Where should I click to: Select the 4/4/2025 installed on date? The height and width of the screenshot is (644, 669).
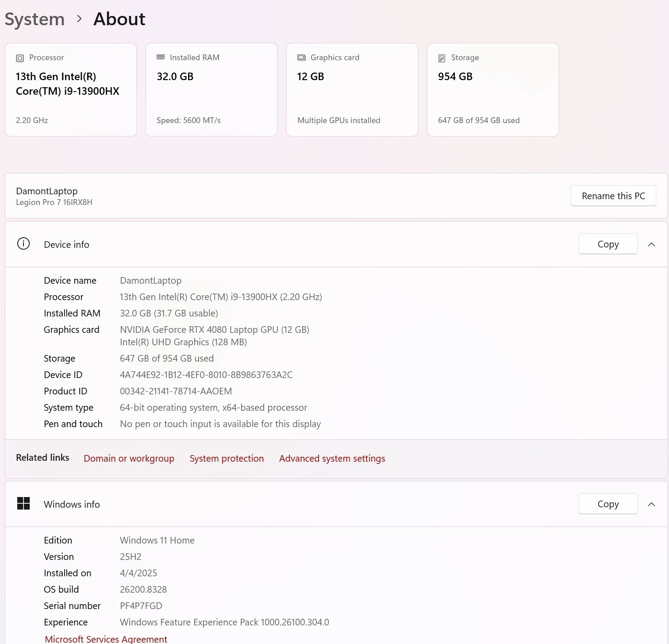point(138,573)
